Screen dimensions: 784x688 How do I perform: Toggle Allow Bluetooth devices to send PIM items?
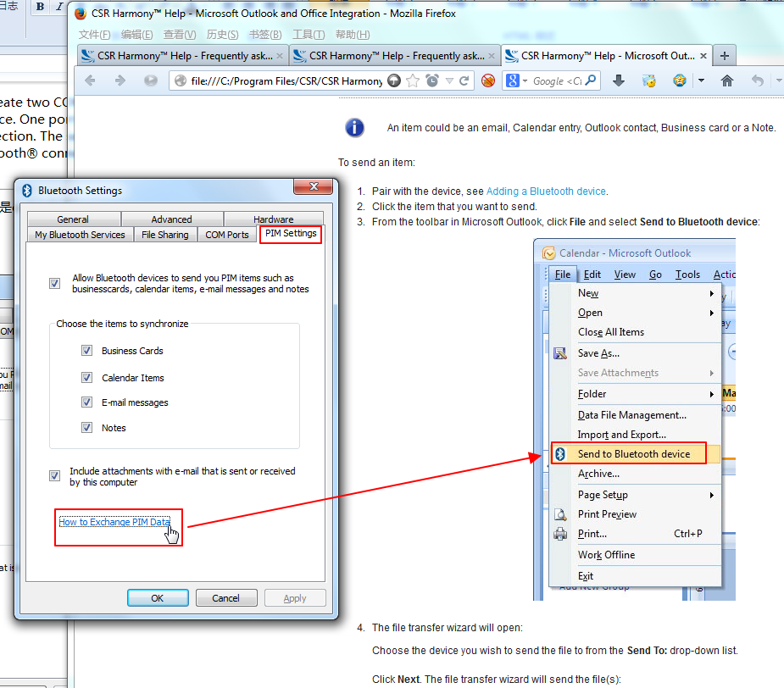[x=54, y=284]
